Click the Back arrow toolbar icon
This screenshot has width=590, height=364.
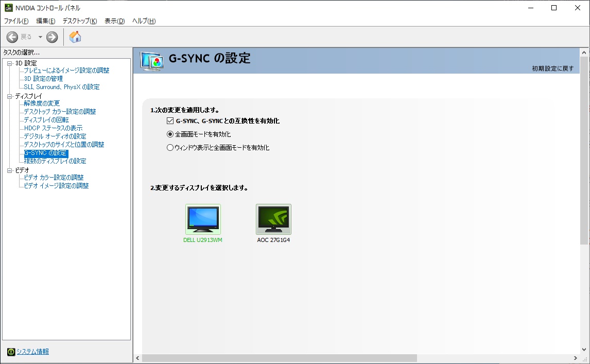point(12,37)
